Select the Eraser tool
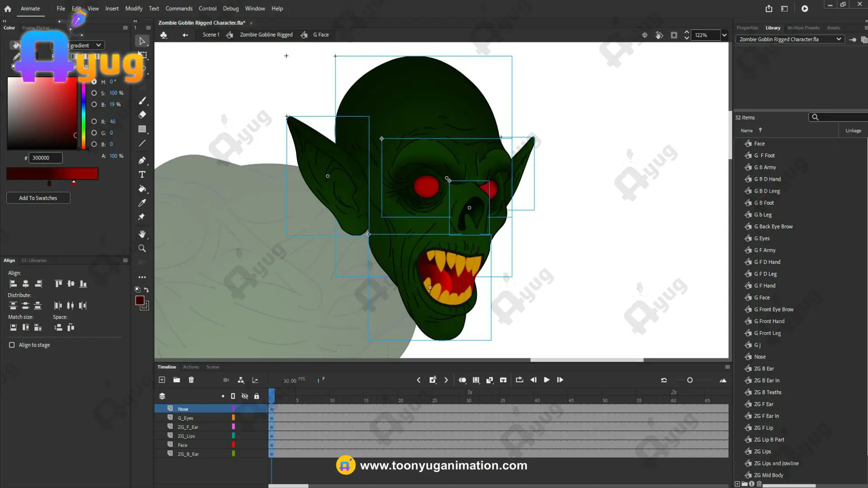868x488 pixels. [x=142, y=115]
